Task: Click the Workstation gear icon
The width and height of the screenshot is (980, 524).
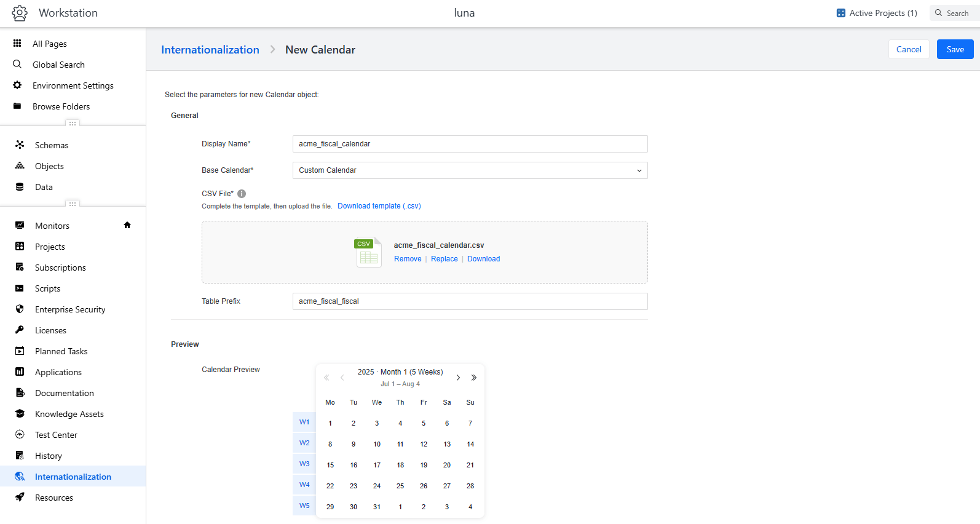Action: pos(20,13)
